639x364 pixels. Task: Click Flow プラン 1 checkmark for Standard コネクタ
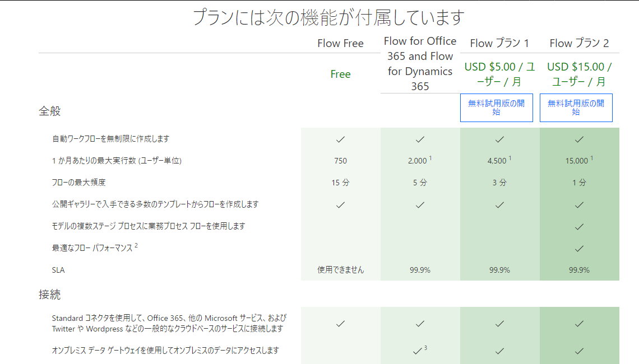click(499, 324)
